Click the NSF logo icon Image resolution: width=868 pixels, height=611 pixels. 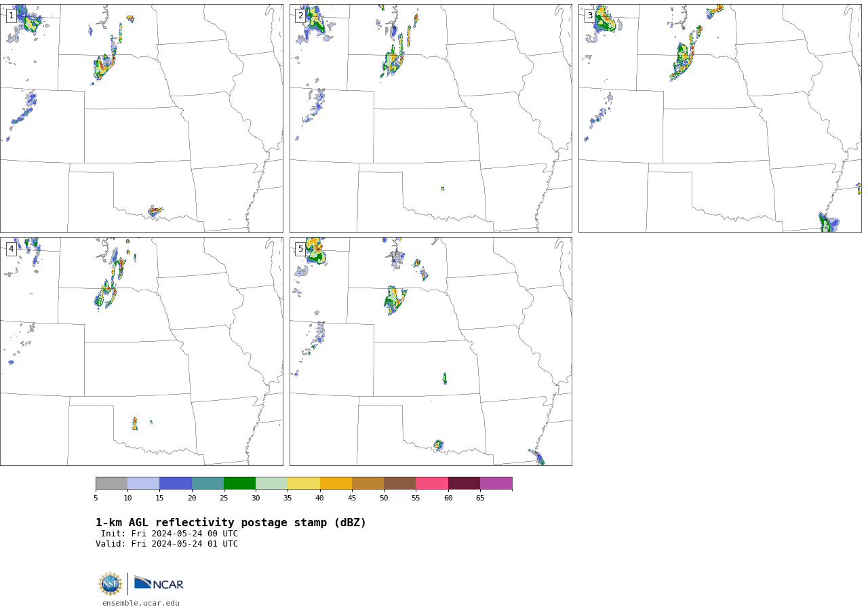coord(111,584)
